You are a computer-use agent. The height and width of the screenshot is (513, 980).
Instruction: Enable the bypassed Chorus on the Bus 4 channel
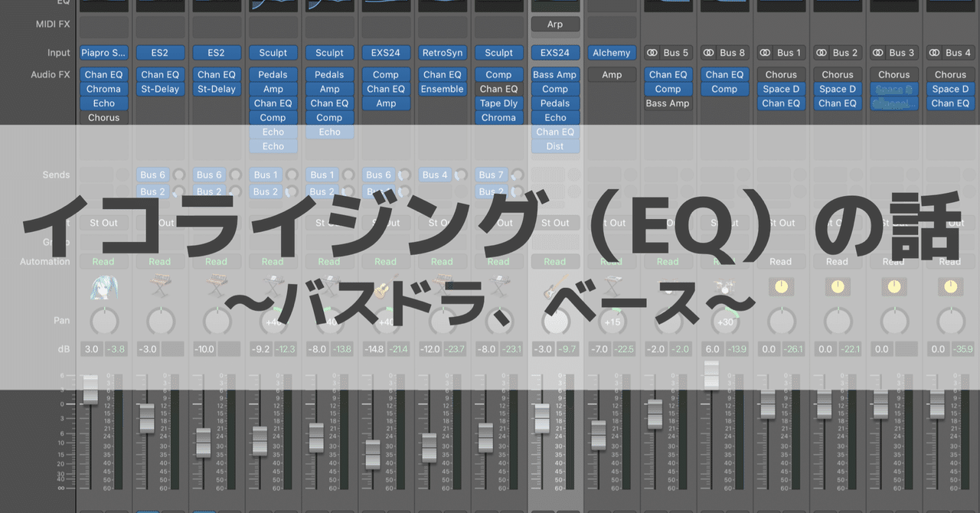[950, 75]
